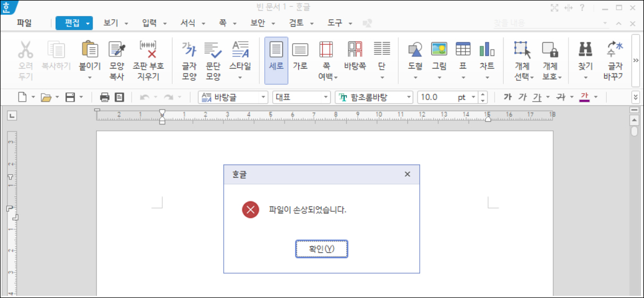Click the font size stepper arrows
The width and height of the screenshot is (644, 298).
coord(483,97)
